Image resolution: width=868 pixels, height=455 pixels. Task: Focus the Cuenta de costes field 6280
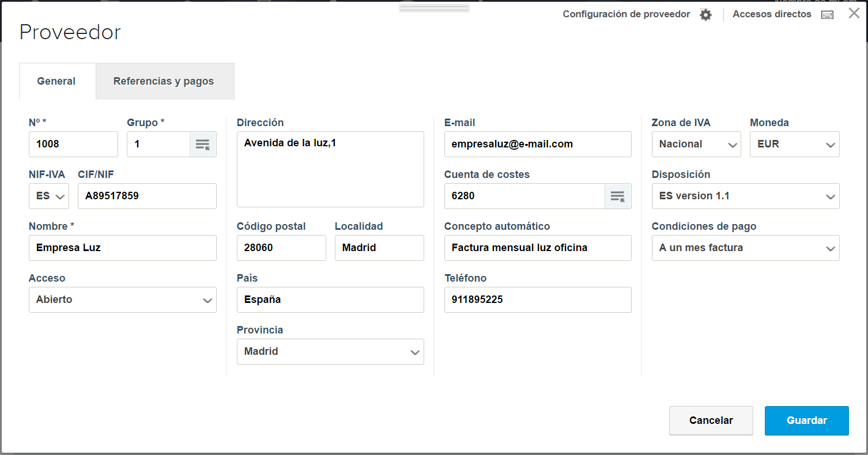pos(524,196)
